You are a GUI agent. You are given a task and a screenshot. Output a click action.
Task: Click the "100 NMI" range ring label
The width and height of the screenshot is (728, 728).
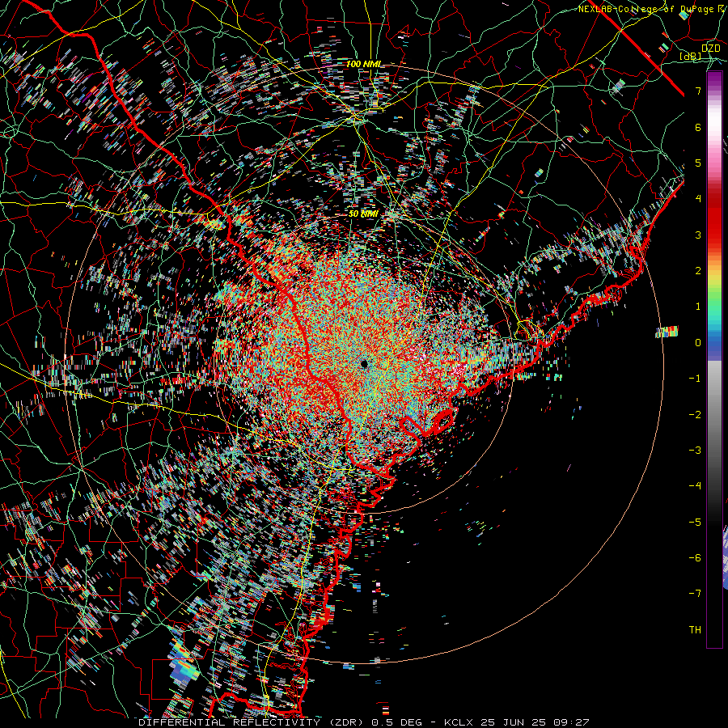coord(363,64)
